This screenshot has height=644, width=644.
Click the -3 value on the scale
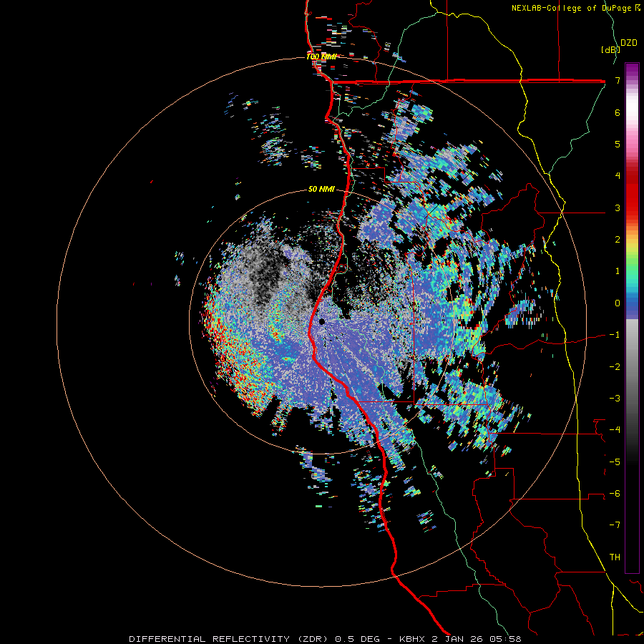pyautogui.click(x=615, y=399)
